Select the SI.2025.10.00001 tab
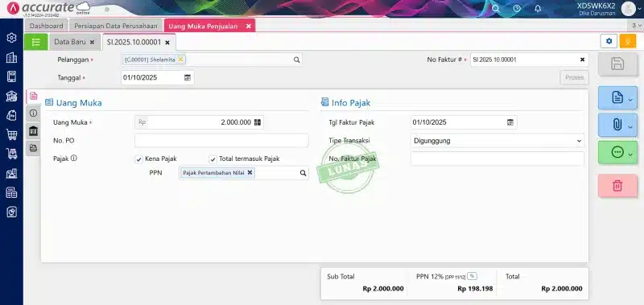Viewport: 644px width, 305px height. coord(134,43)
